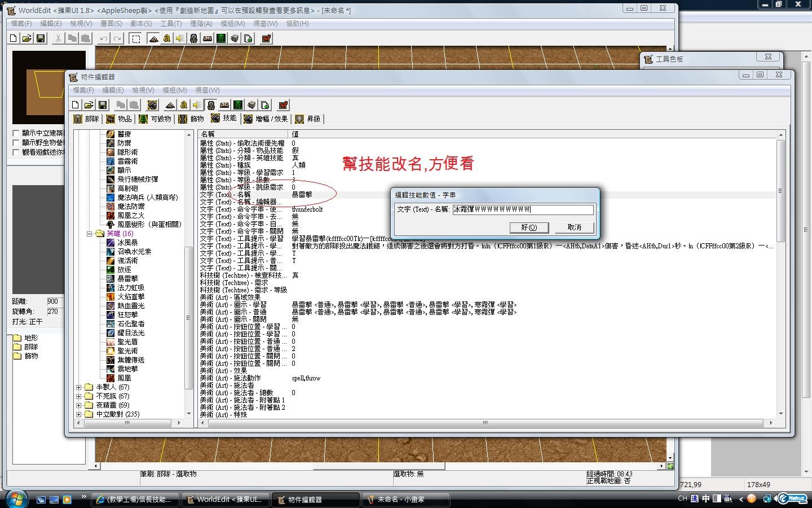The image size is (812, 508).
Task: Open the Terrain Editor from the Object Editor toolbar
Action: pos(170,105)
